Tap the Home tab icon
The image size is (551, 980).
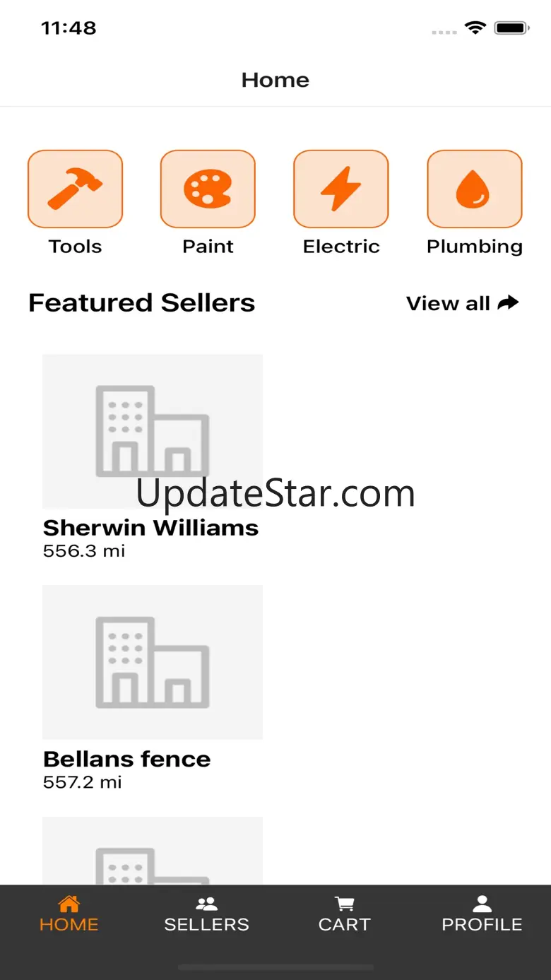69,904
